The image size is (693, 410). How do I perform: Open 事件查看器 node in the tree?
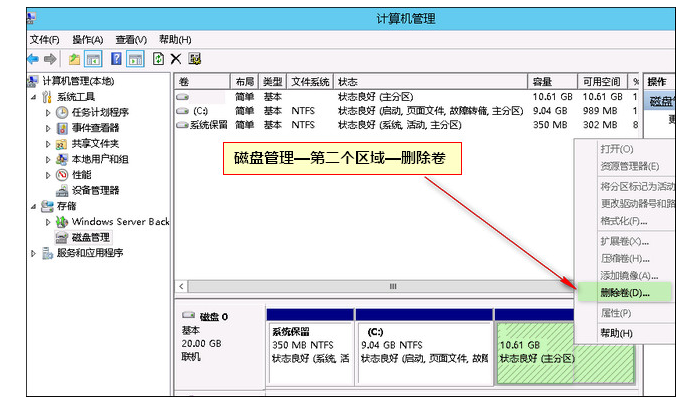[95, 128]
